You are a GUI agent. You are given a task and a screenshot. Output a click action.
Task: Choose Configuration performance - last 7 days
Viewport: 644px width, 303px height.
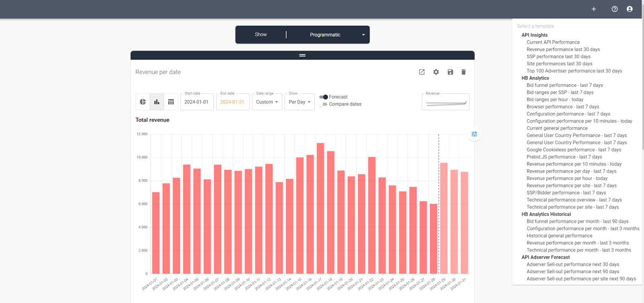click(568, 114)
